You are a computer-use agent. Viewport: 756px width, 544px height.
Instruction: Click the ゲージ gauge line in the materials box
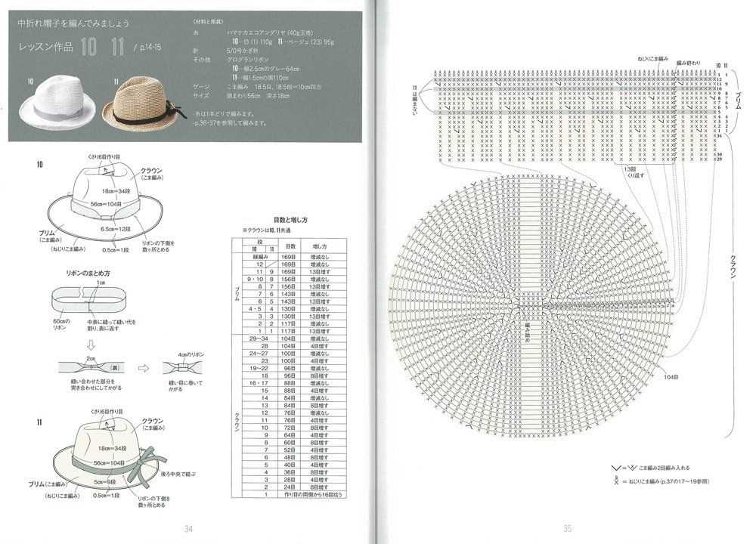click(x=258, y=87)
